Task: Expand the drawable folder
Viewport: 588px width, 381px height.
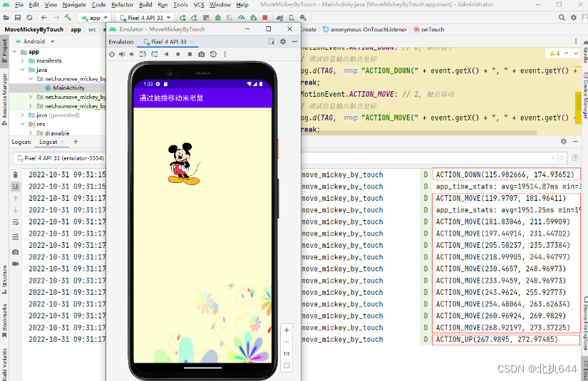Action: [31, 133]
